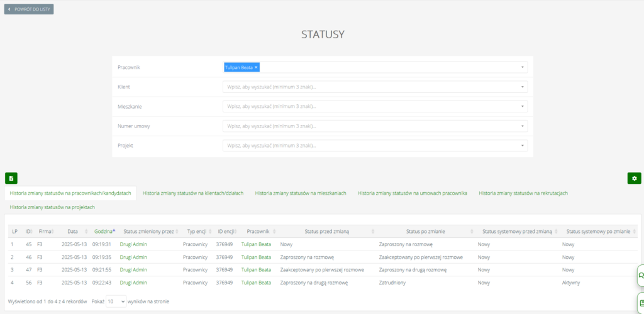Sort the table by Godzina column
The image size is (644, 314).
[104, 231]
